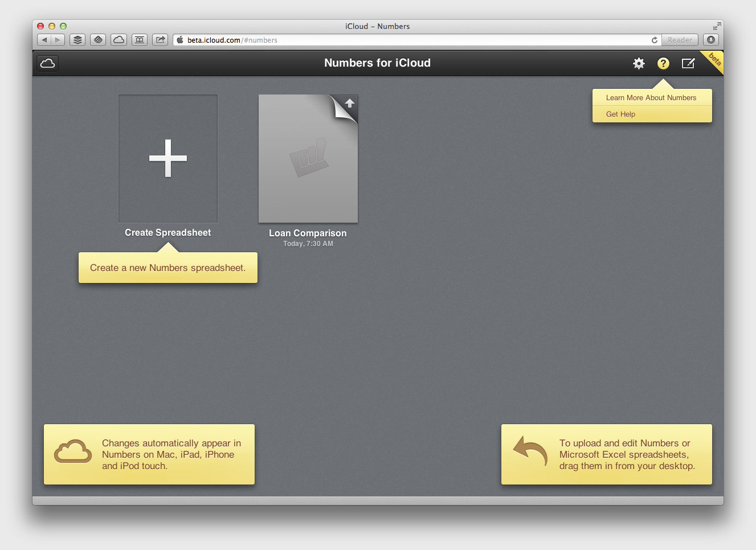Viewport: 756px width, 550px height.
Task: Click the Create Spreadsheet label
Action: 168,232
